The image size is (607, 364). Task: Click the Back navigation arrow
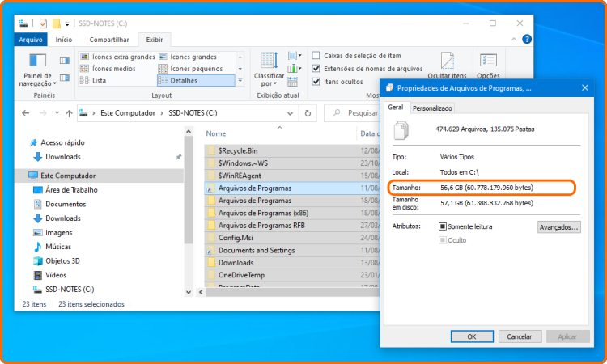point(26,113)
